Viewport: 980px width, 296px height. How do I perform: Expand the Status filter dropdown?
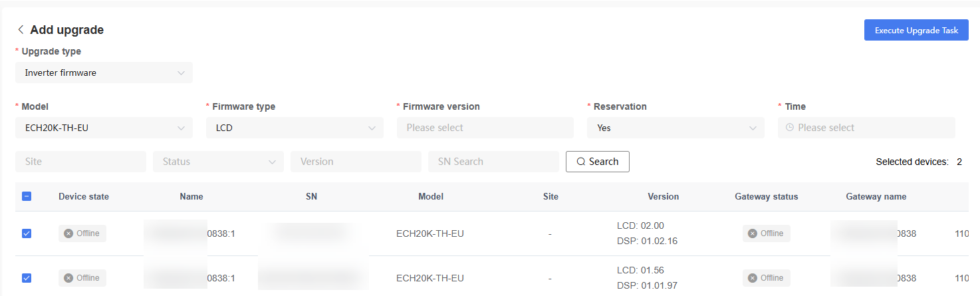tap(218, 162)
